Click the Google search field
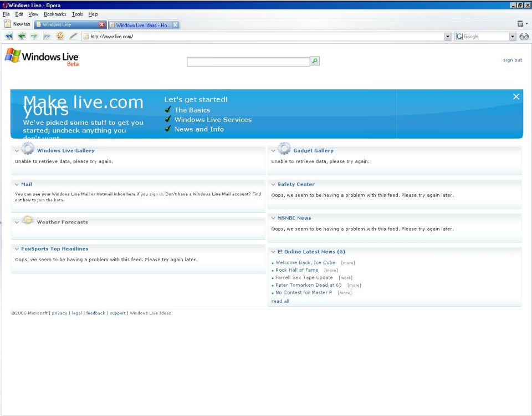The width and height of the screenshot is (532, 416). click(486, 37)
